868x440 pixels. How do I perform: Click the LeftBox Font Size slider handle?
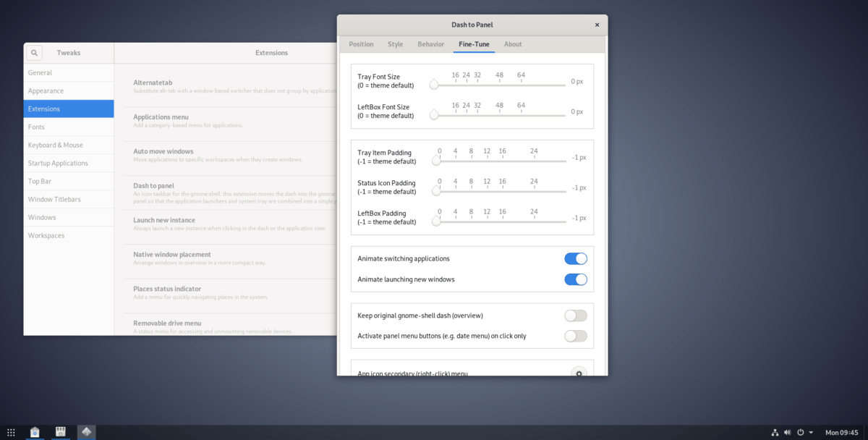434,115
